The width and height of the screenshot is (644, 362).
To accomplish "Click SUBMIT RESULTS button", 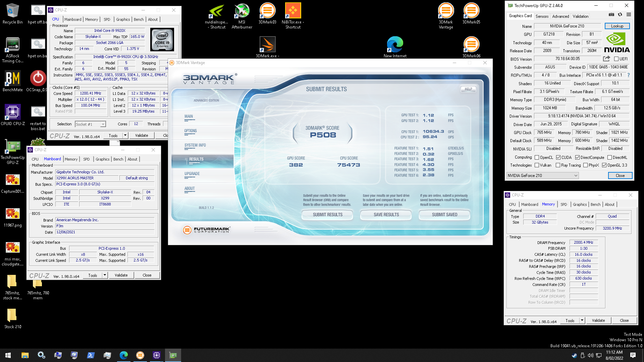I will tap(328, 215).
